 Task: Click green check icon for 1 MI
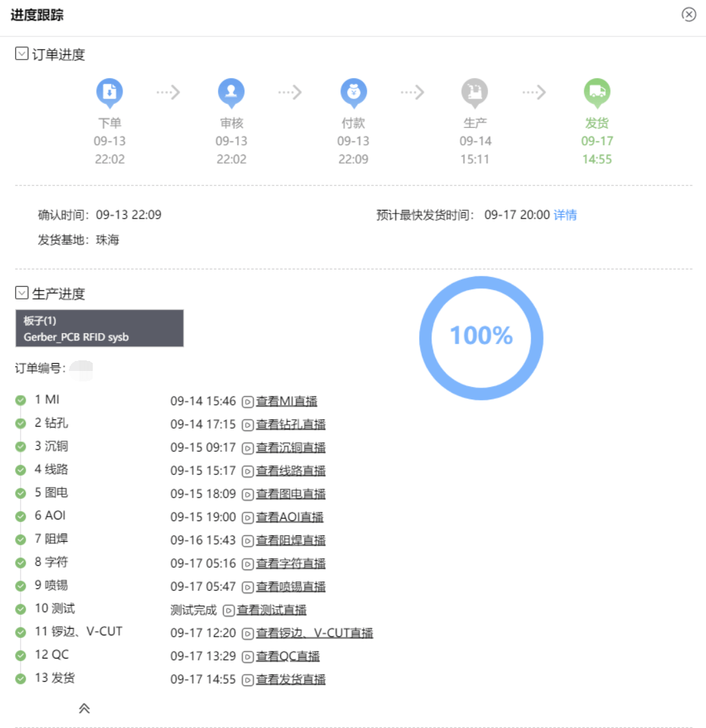pos(21,400)
